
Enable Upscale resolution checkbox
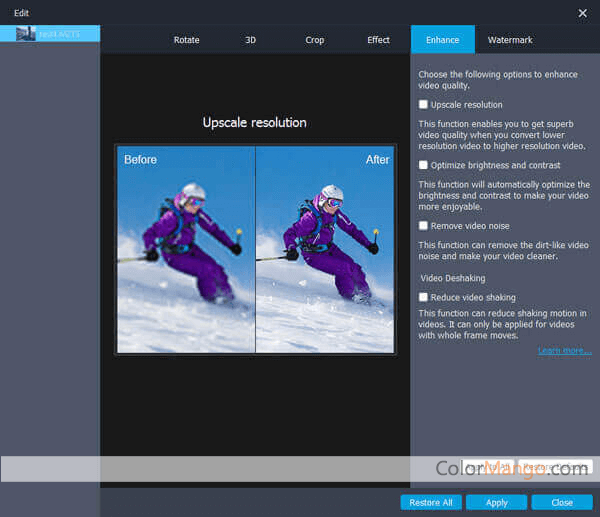[x=424, y=105]
